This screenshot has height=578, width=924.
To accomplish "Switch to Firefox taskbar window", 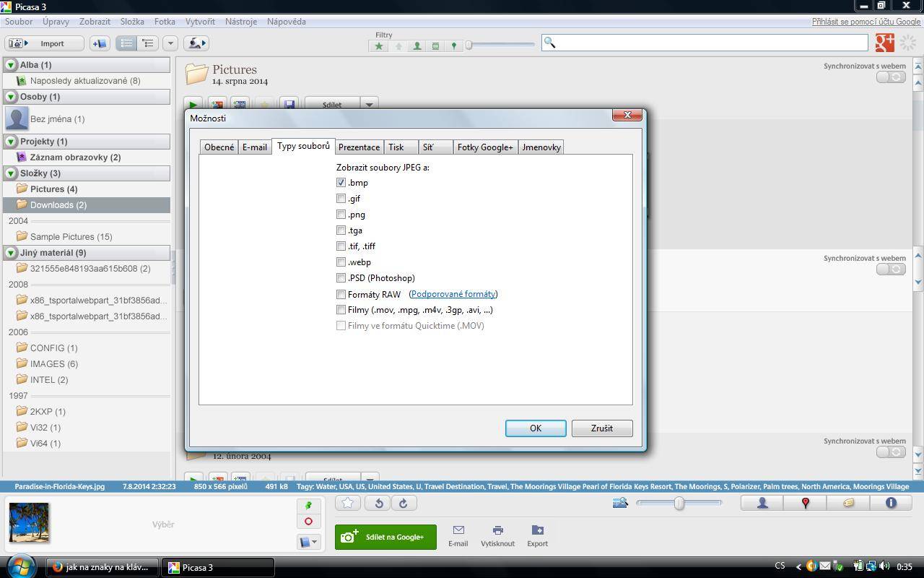I will (103, 567).
